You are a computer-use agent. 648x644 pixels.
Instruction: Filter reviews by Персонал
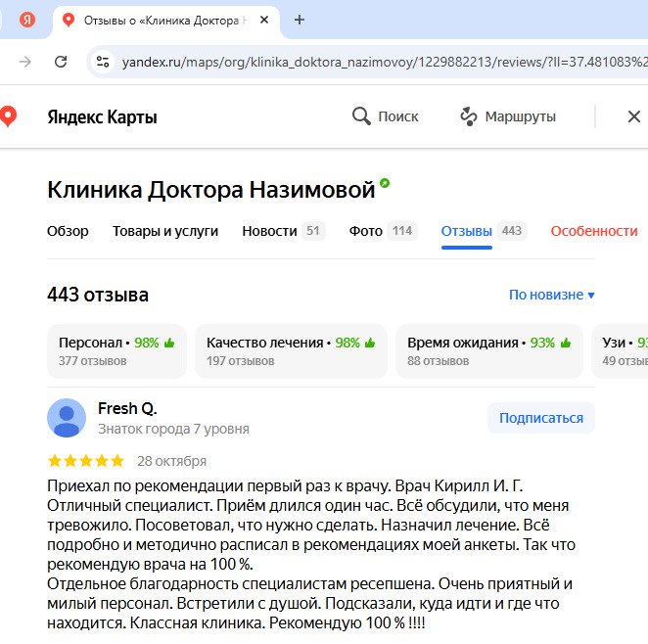[116, 351]
